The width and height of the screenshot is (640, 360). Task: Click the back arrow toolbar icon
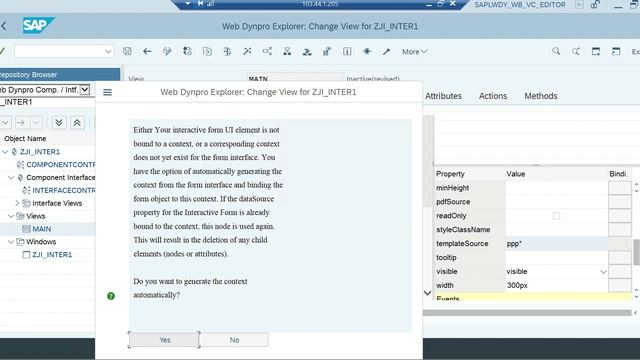click(147, 51)
